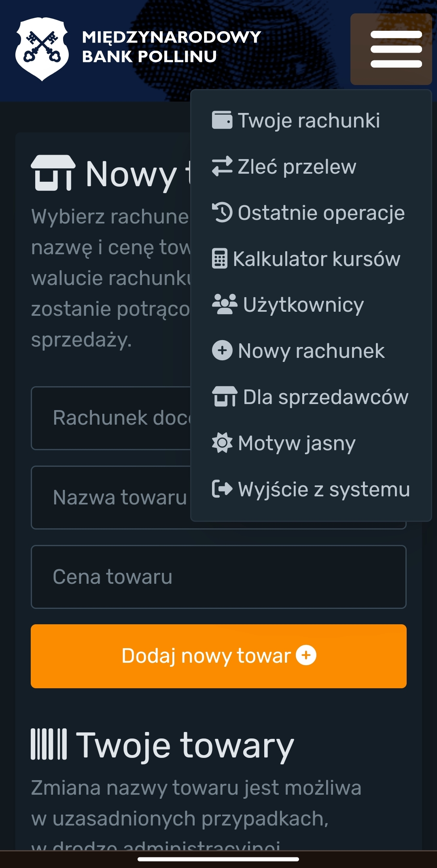The width and height of the screenshot is (437, 868).
Task: Collapse the hamburger navigation menu
Action: [391, 49]
